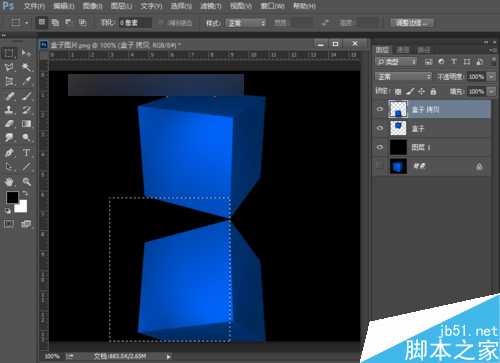Open the Filter menu
This screenshot has height=363, width=500.
[x=211, y=6]
